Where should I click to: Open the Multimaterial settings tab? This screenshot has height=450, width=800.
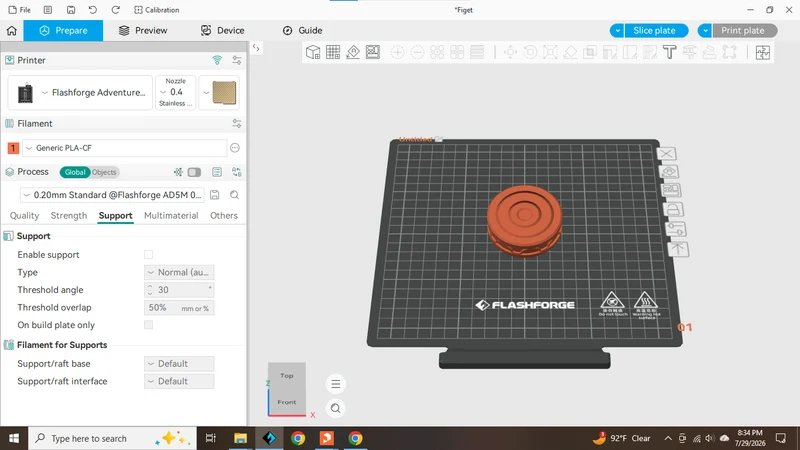[x=171, y=215]
